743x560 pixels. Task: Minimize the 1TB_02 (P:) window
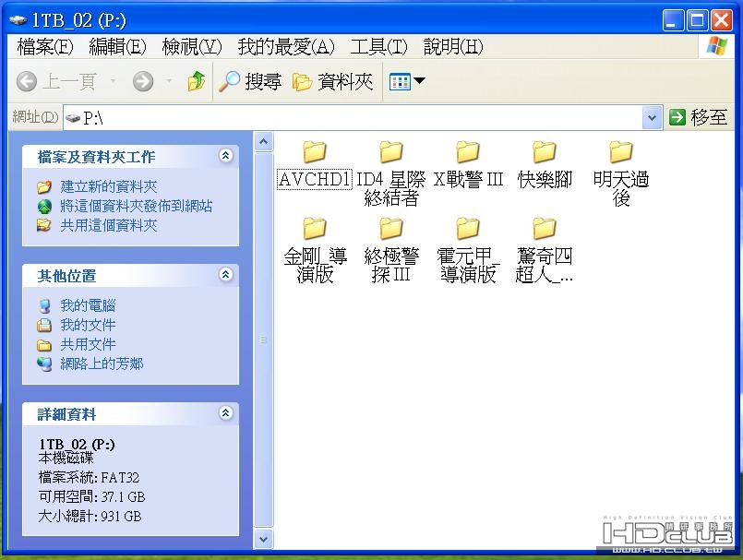tap(673, 20)
